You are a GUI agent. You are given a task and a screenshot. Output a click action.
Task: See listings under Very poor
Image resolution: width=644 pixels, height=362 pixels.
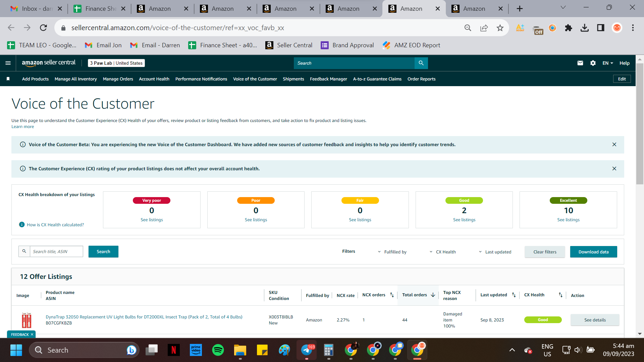point(152,220)
